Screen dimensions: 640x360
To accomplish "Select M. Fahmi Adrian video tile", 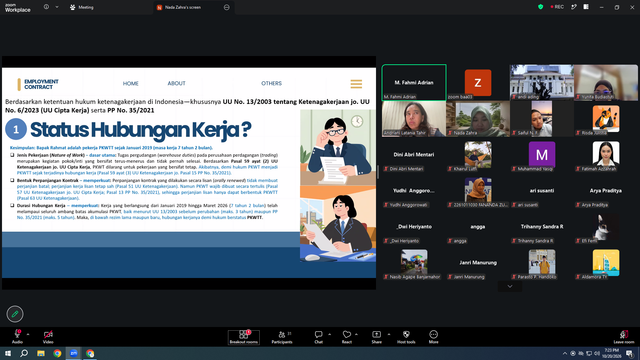I will tap(414, 82).
